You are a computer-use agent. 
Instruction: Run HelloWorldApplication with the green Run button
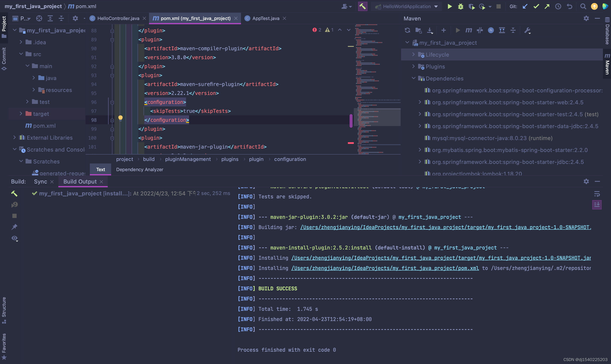[450, 6]
